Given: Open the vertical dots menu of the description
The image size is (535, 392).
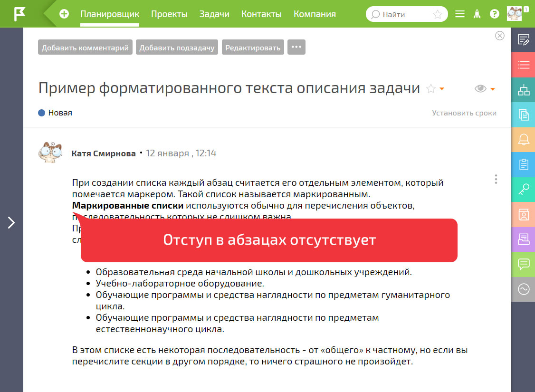Looking at the screenshot, I should coord(496,179).
